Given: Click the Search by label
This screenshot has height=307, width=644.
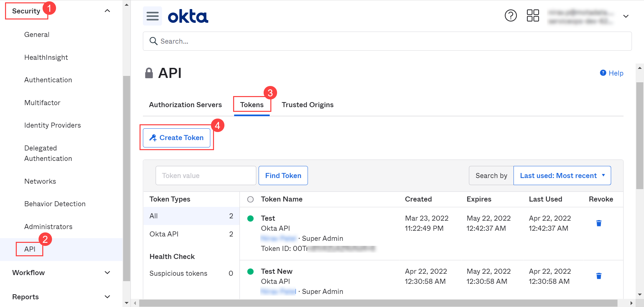Looking at the screenshot, I should pyautogui.click(x=491, y=176).
